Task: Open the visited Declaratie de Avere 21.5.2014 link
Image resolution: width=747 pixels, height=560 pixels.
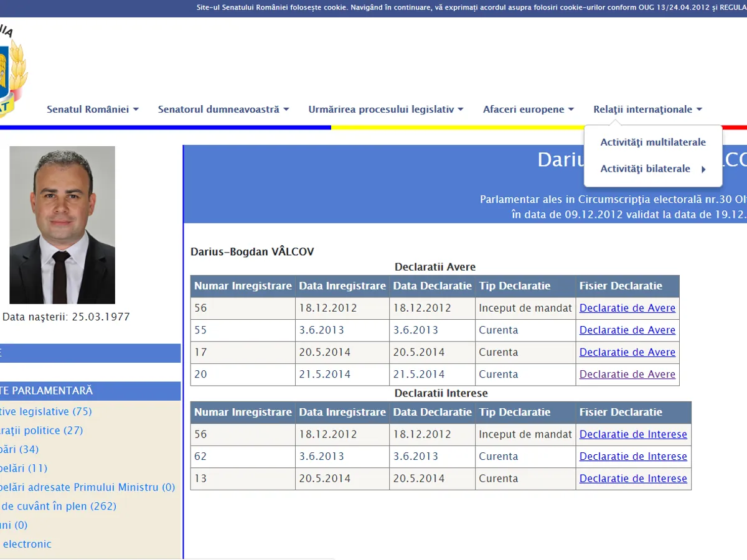Action: [627, 375]
